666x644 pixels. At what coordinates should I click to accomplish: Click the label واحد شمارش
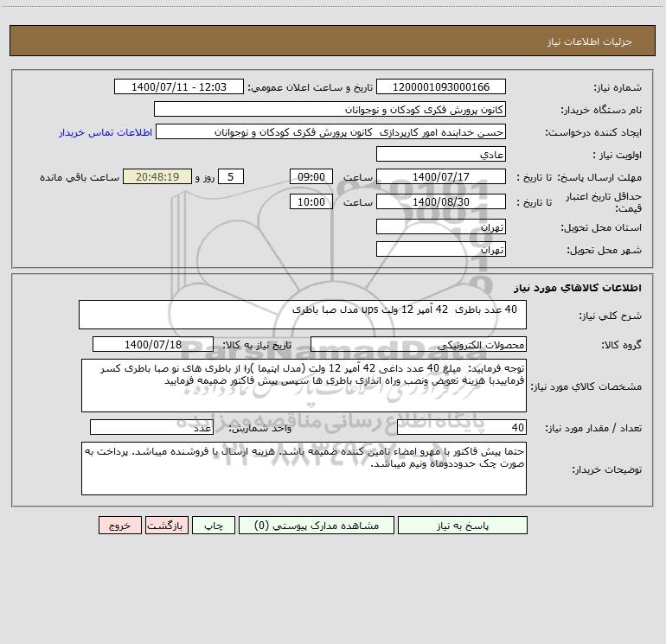tap(260, 429)
